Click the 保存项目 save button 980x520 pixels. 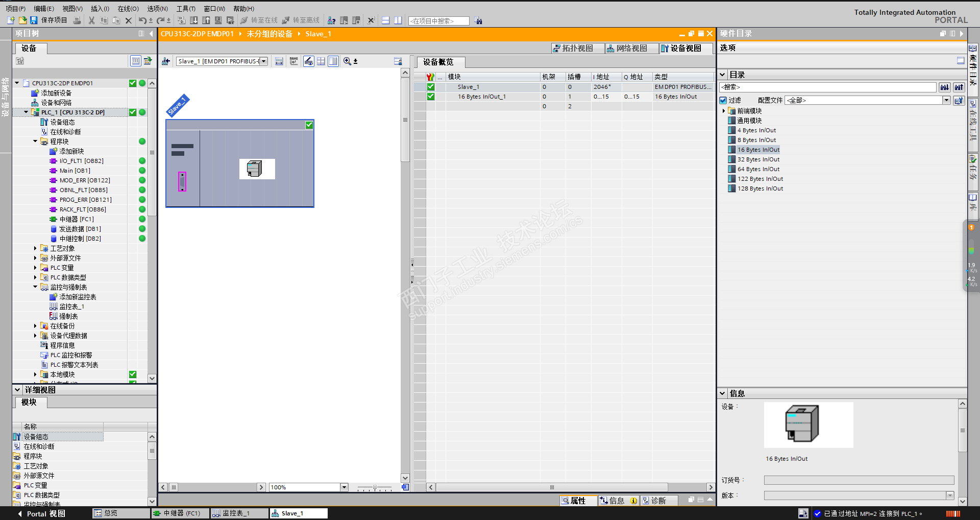[48, 20]
